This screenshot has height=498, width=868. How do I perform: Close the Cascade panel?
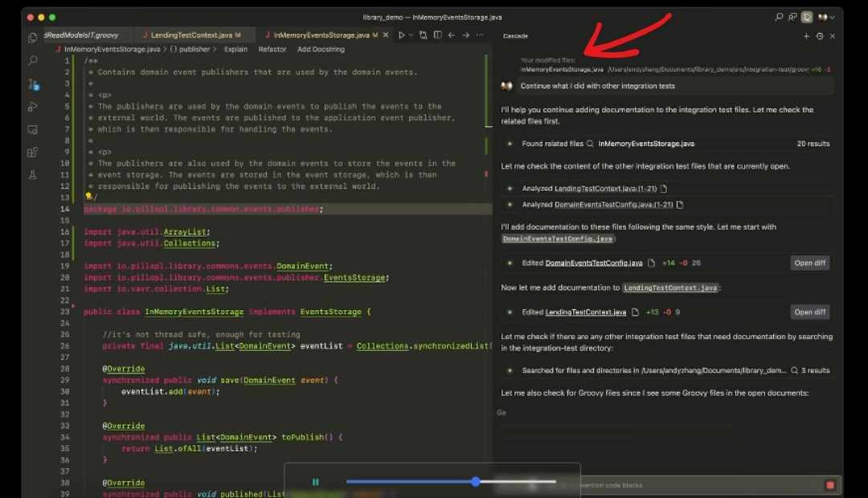coord(833,36)
